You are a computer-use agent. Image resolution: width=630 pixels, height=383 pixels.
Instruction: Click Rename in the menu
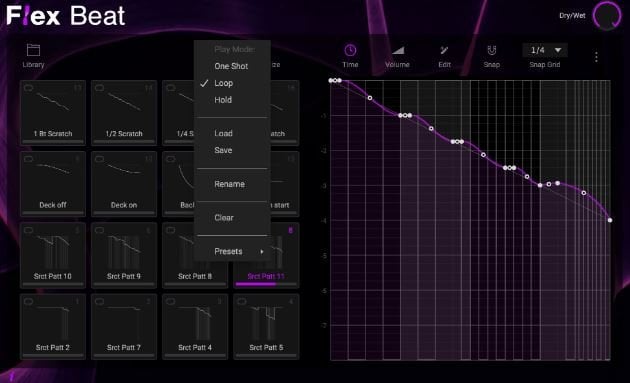pos(229,184)
